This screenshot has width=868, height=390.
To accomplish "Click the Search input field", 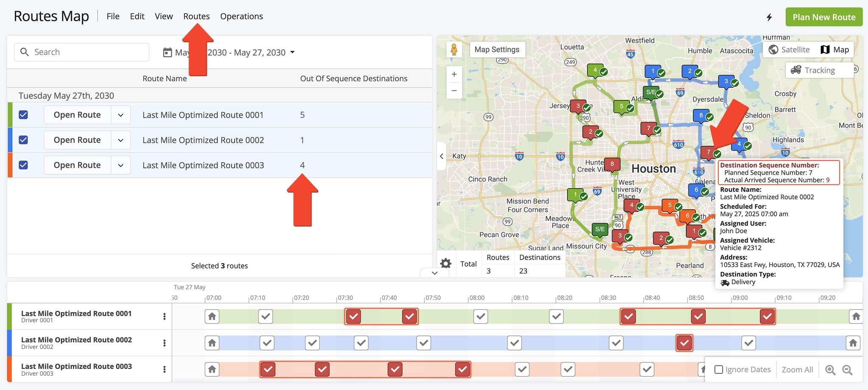I will (x=82, y=52).
